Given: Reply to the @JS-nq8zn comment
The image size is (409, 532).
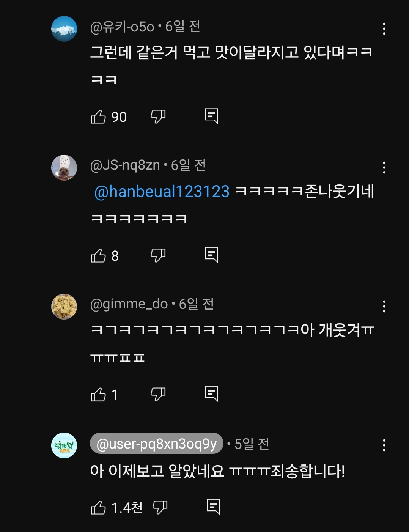Looking at the screenshot, I should pos(211,255).
